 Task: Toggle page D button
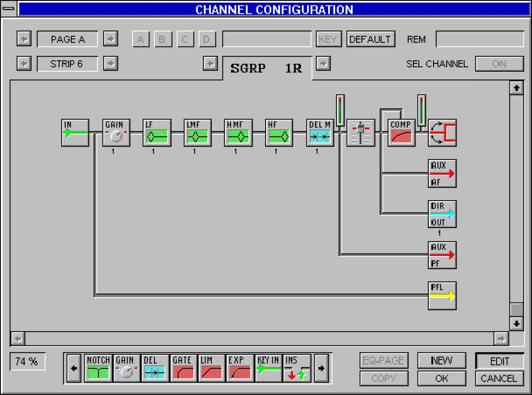(x=207, y=39)
